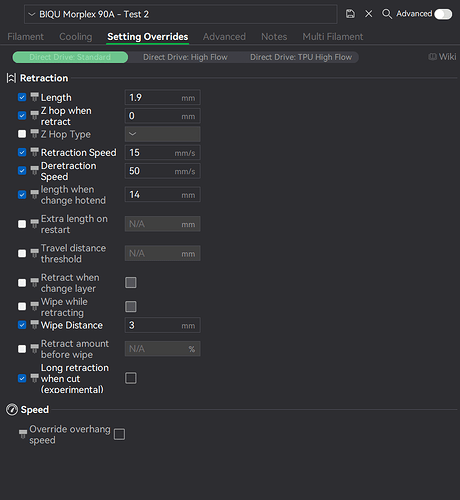Uncheck Long retraction when cut override

click(22, 378)
